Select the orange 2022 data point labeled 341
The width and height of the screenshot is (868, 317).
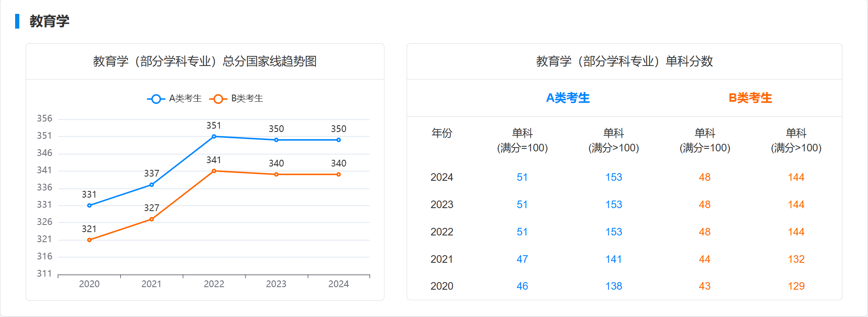coord(214,171)
